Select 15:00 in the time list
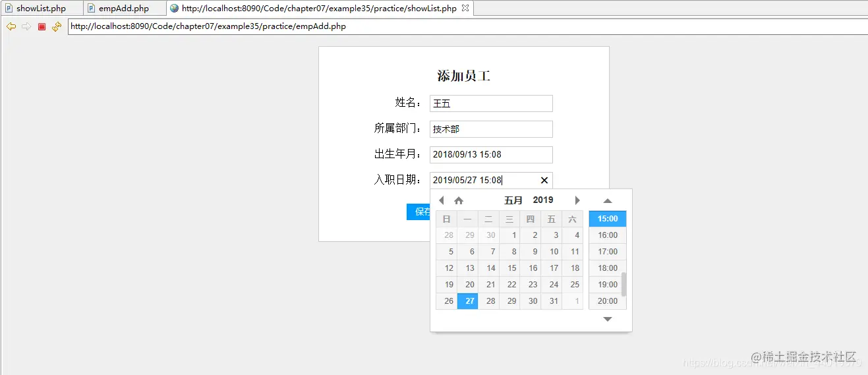 tap(608, 219)
